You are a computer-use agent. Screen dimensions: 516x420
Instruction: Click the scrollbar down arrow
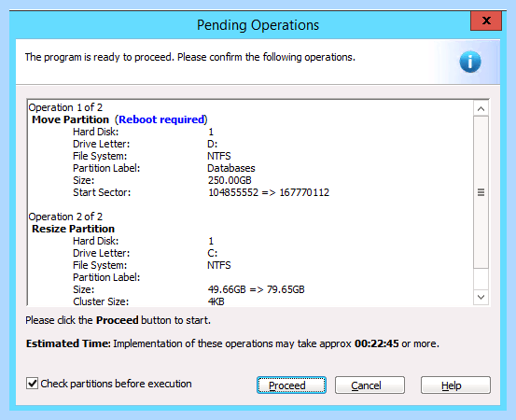pos(481,297)
